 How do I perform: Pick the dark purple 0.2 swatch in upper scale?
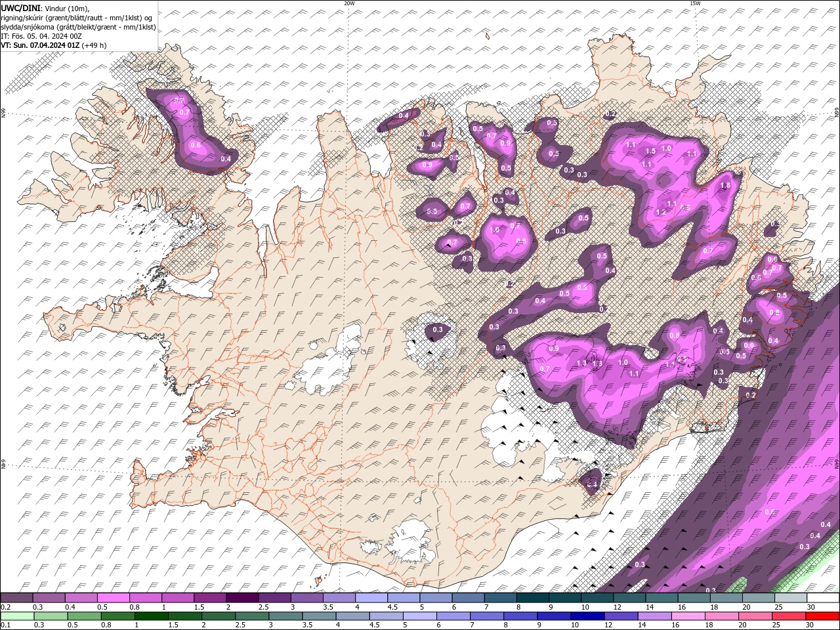point(16,598)
